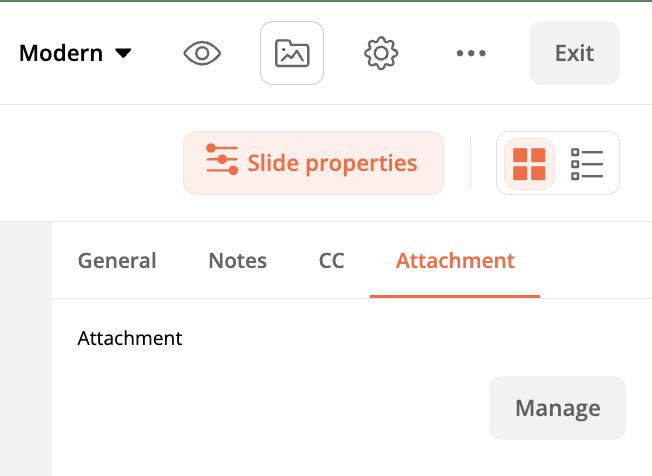Select the CC tab
This screenshot has height=476, width=652.
click(331, 261)
